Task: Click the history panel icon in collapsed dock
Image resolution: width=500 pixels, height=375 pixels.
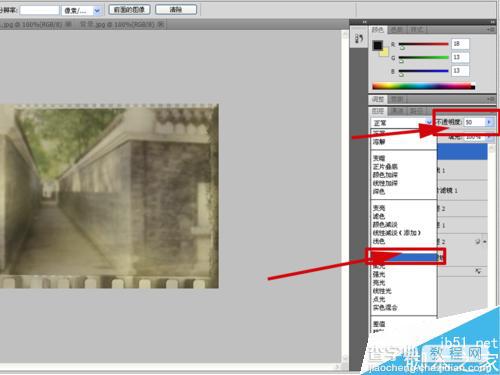Action: pos(359,39)
